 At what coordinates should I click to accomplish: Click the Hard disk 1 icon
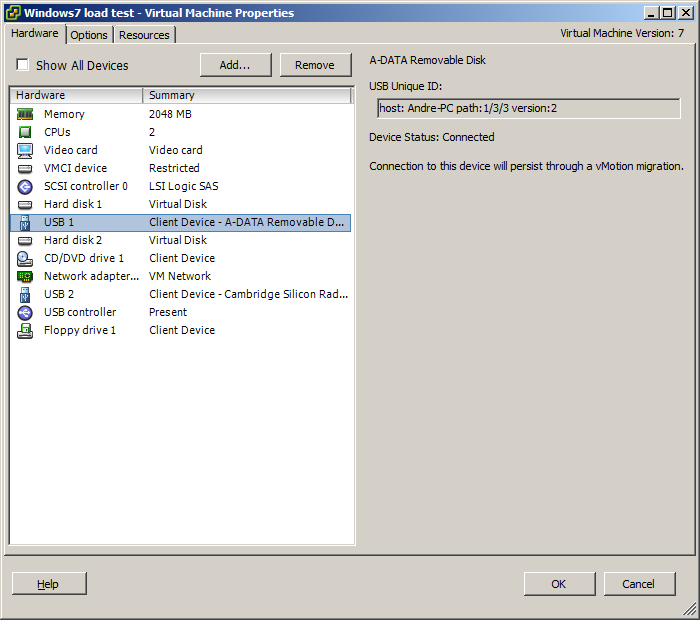25,205
